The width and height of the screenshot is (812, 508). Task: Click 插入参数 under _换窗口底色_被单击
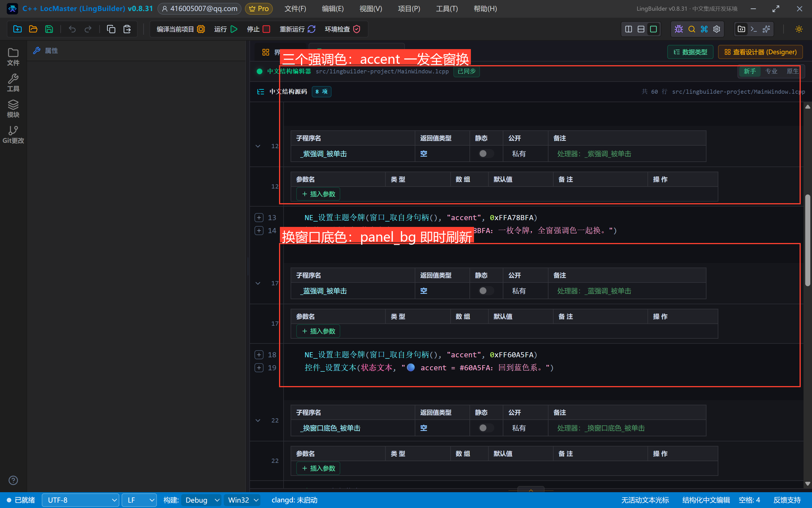318,468
